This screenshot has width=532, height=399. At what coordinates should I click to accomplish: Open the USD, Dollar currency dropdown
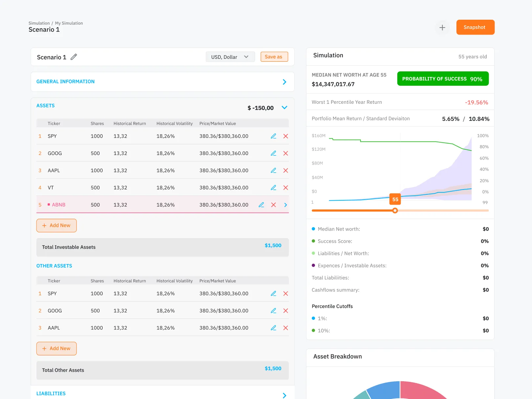(x=230, y=56)
